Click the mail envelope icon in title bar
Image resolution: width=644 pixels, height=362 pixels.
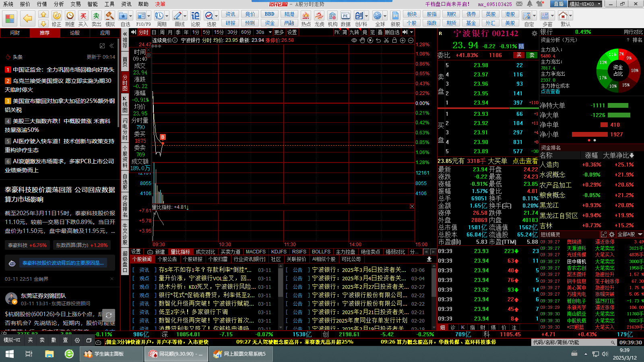coord(519,4)
